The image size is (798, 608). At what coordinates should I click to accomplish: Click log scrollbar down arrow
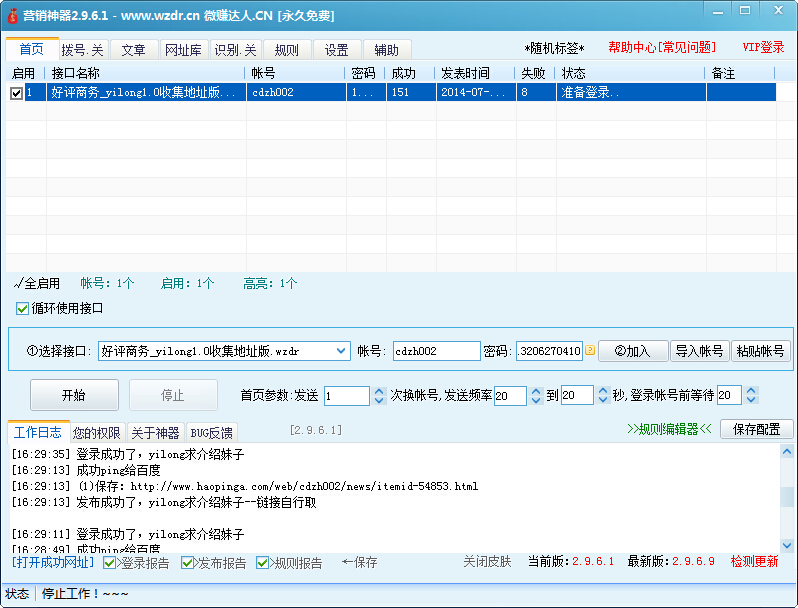(x=787, y=545)
